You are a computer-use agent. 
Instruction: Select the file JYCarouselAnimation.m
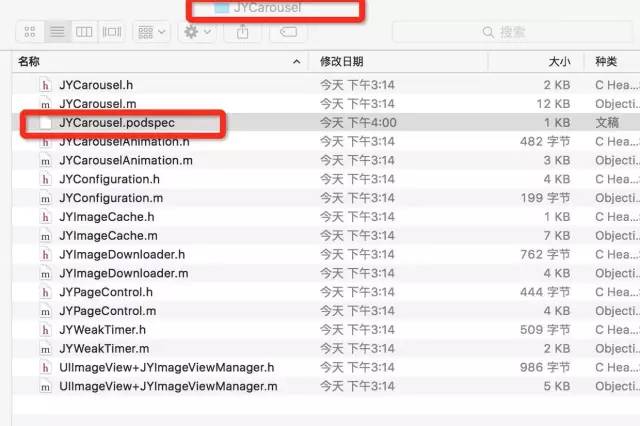[x=126, y=160]
